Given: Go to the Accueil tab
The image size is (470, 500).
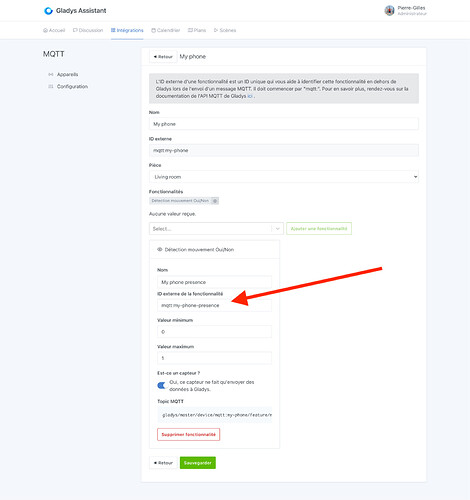Looking at the screenshot, I should coord(54,30).
